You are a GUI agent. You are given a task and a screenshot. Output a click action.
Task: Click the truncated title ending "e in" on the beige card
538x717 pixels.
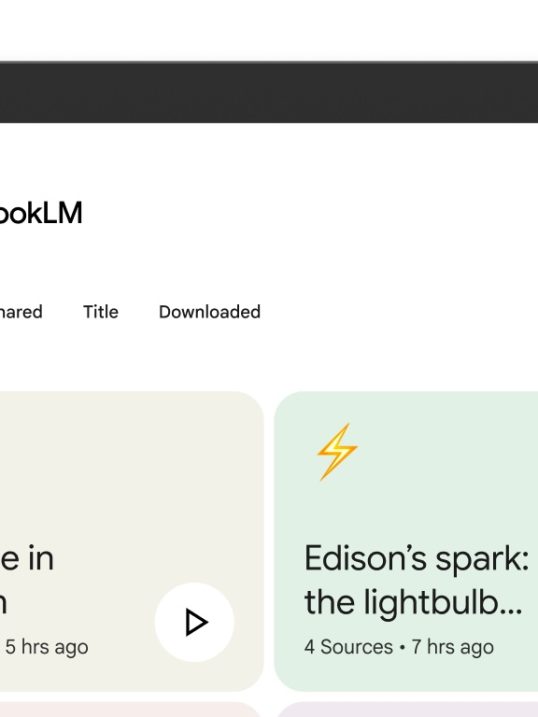point(27,558)
